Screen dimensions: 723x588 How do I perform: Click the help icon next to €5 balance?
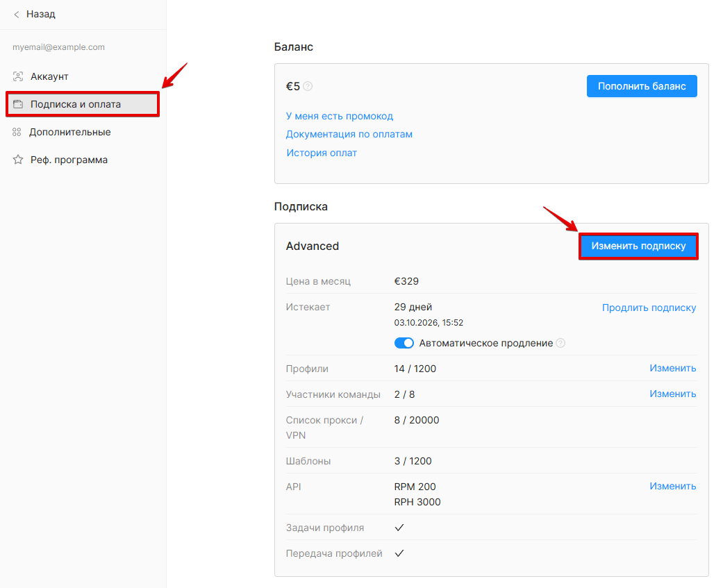pos(308,86)
